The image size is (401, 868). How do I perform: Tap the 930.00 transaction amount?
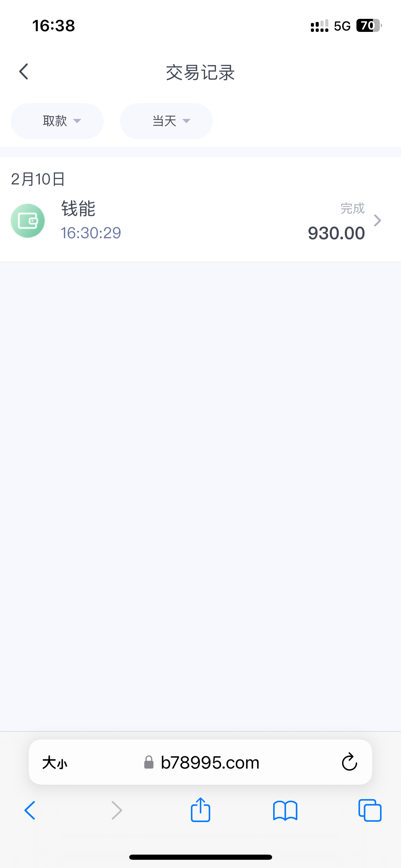[336, 233]
